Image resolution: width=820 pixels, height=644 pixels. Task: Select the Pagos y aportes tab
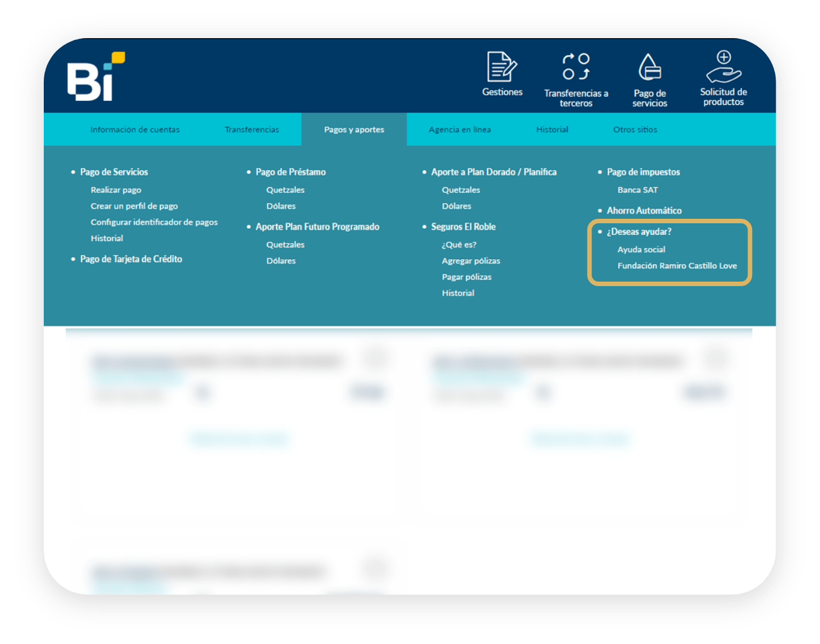(354, 130)
